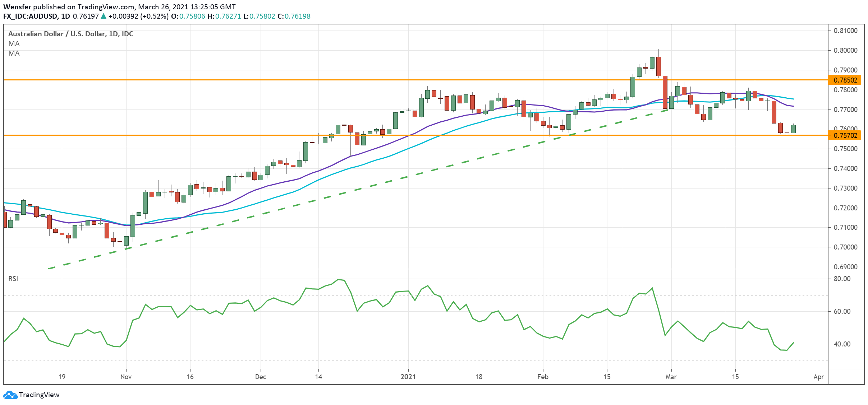Image resolution: width=868 pixels, height=405 pixels.
Task: Click the 0.80000 price axis label
Action: (x=845, y=50)
